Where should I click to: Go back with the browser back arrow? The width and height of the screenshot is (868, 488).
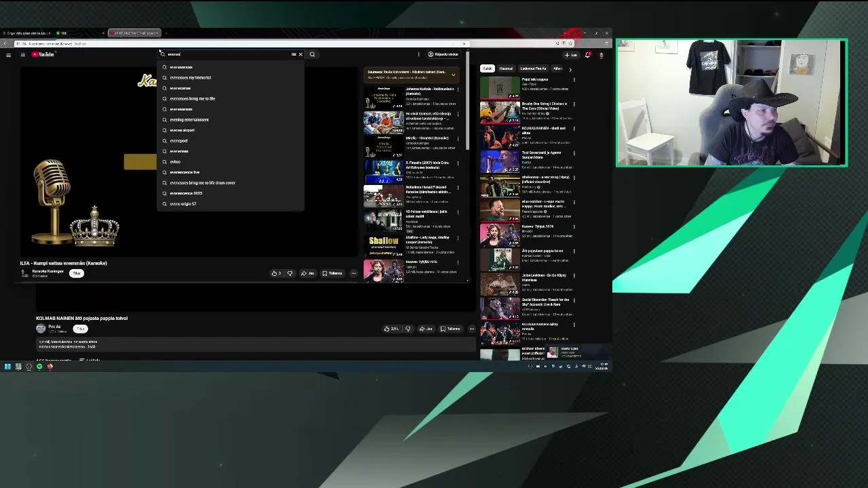(5, 43)
